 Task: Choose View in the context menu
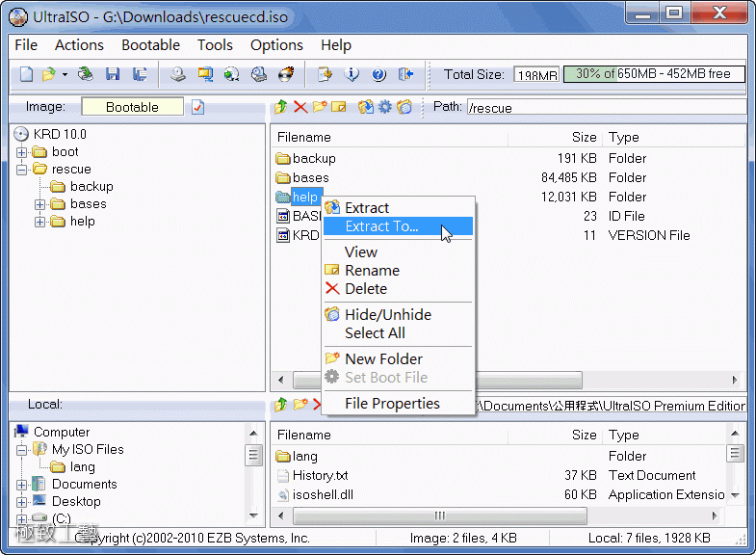[399, 252]
